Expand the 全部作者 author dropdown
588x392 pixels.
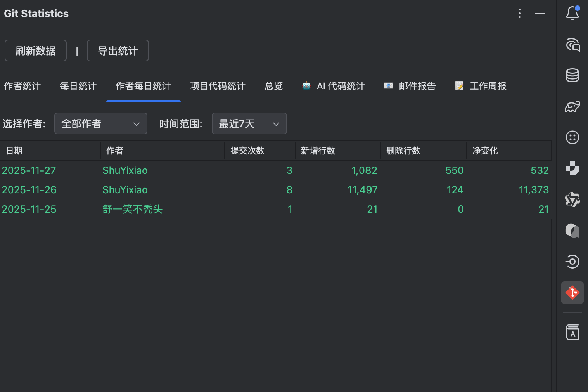click(101, 123)
